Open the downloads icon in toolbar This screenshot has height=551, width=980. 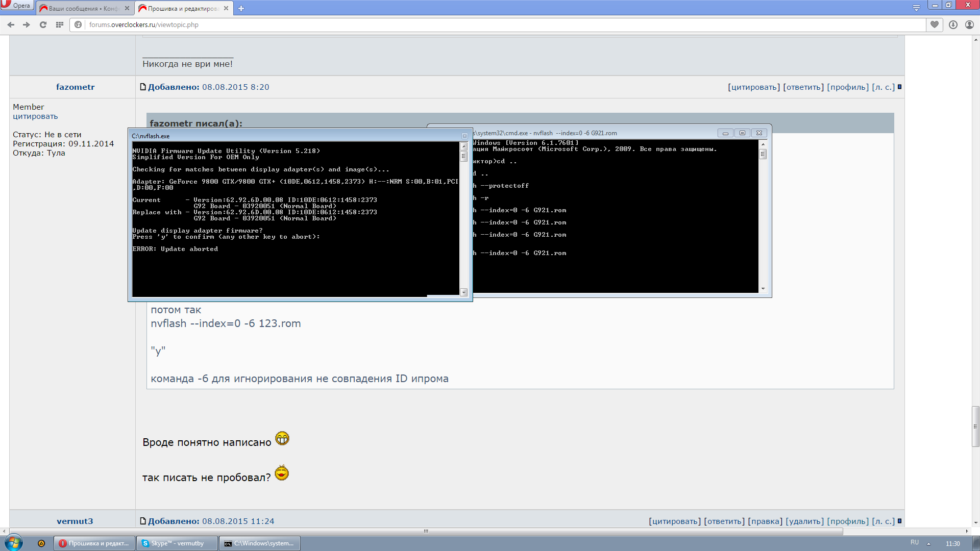click(x=953, y=24)
